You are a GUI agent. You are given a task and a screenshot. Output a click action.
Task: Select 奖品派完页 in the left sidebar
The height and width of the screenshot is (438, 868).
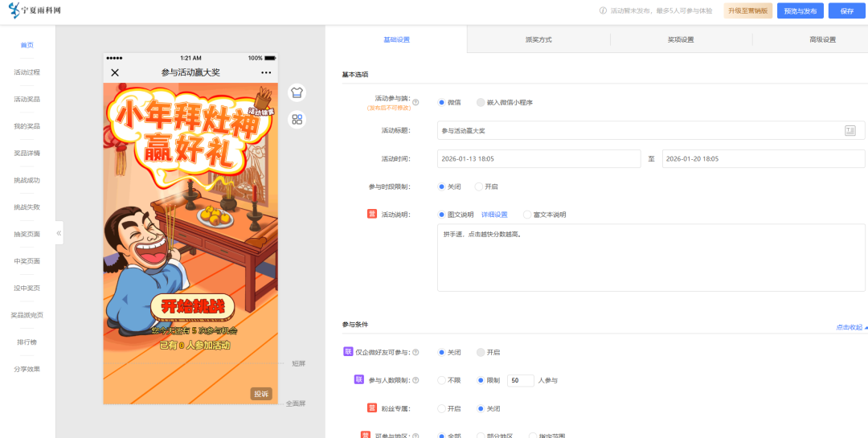[27, 315]
